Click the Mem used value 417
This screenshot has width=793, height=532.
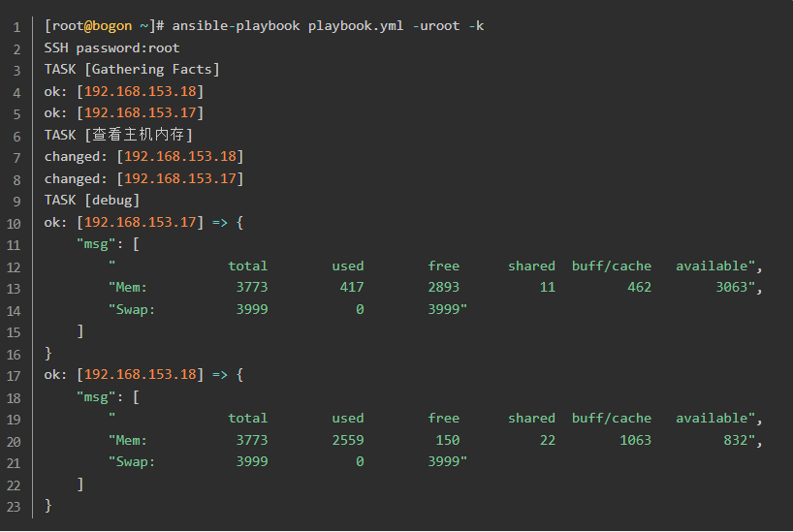point(352,287)
